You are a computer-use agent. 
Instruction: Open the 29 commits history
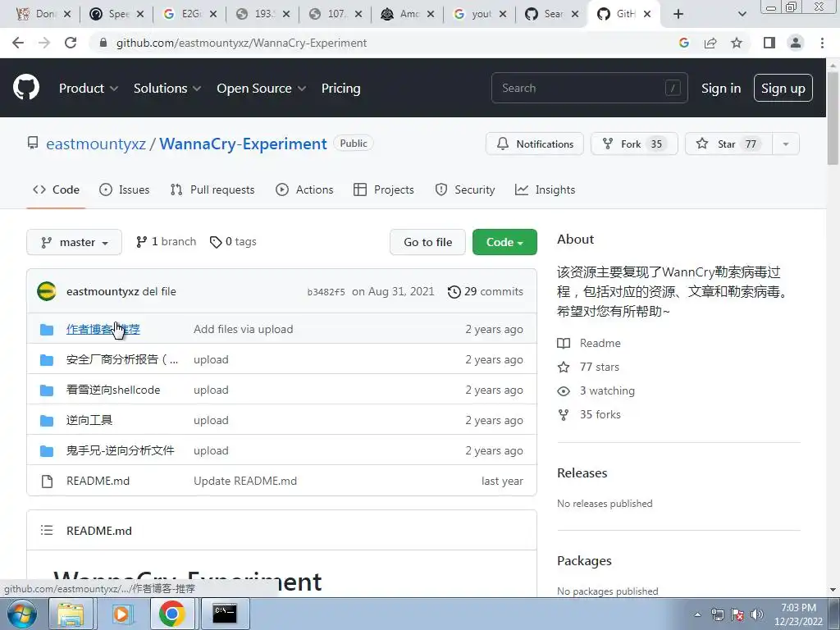[x=486, y=291]
